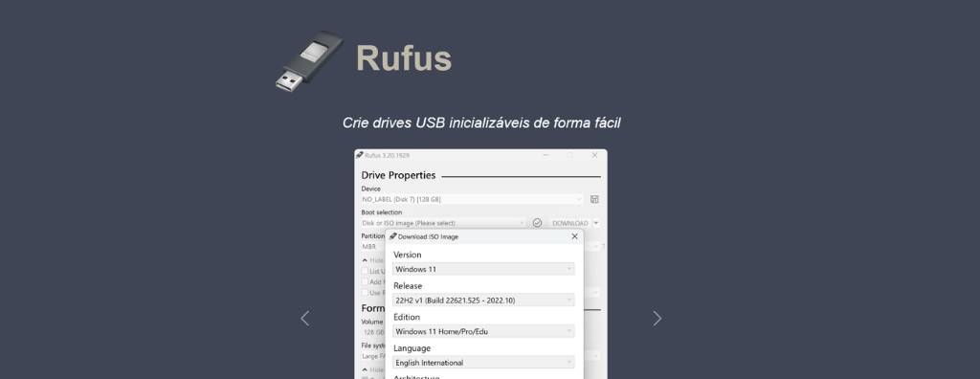Open the Edition dropdown showing Home/Pro/Edu
980x379 pixels.
[x=483, y=331]
